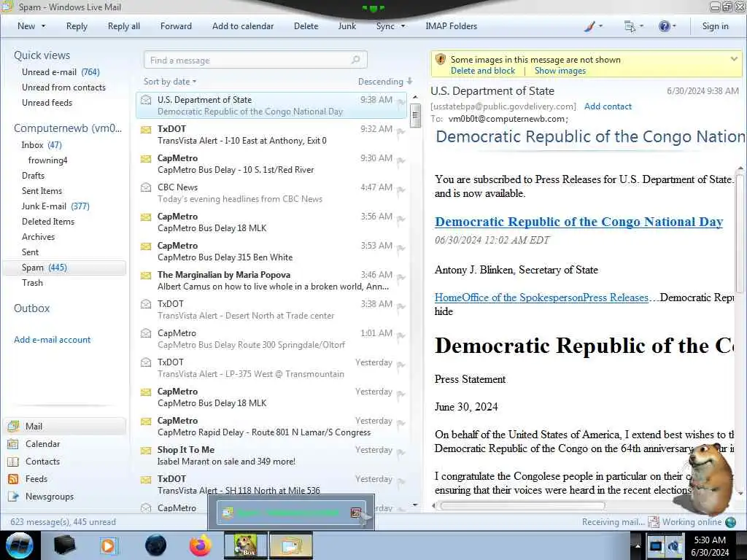Open the Democratic Republic of the Congo National Day link
The image size is (747, 560).
(578, 222)
